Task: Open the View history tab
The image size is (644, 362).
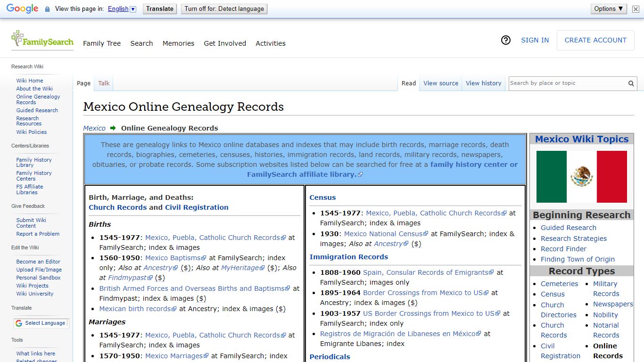Action: point(484,83)
